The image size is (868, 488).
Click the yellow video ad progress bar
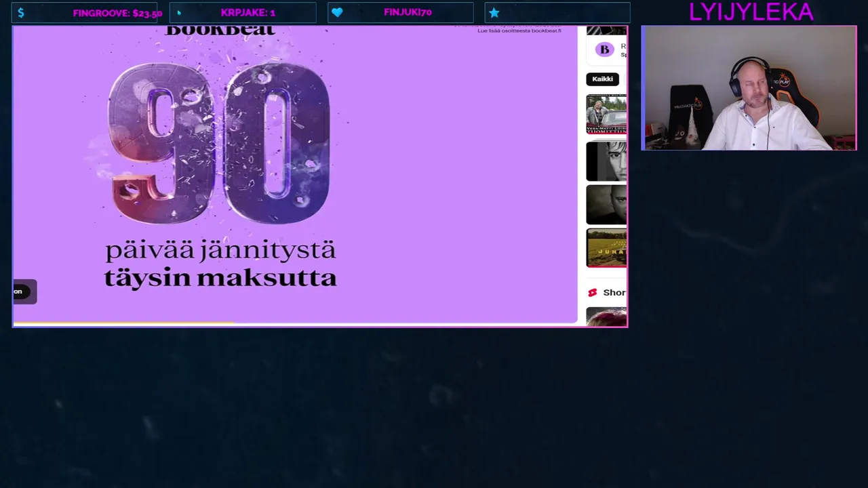pos(125,324)
